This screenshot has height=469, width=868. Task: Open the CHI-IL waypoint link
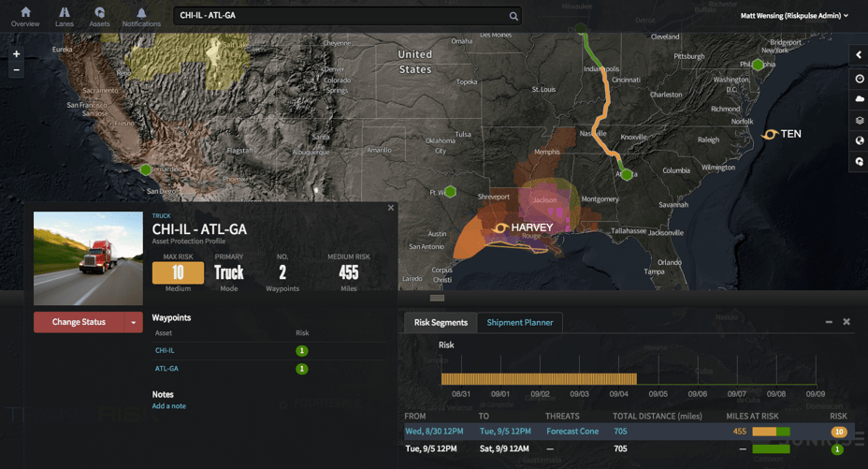[x=165, y=350]
